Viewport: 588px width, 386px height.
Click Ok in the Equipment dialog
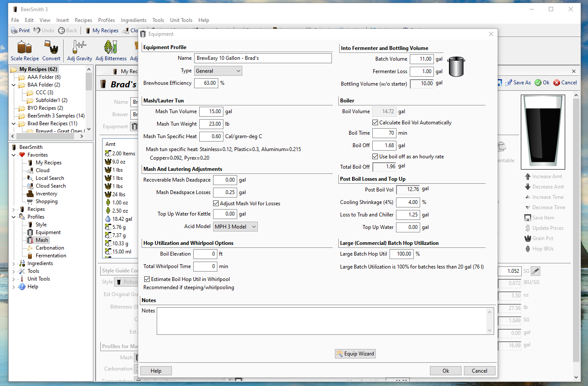(446, 371)
